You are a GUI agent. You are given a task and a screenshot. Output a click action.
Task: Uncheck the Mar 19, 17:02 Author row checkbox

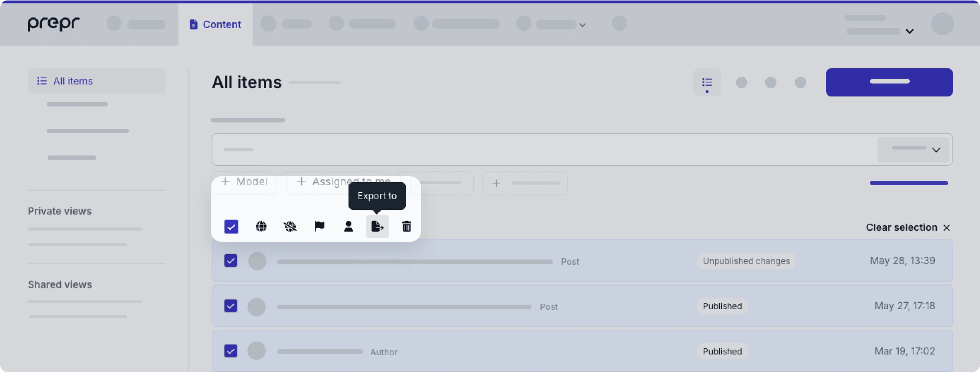230,351
